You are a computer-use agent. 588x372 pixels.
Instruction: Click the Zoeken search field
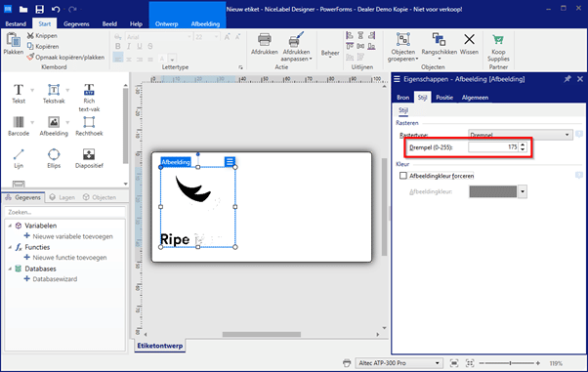pos(64,212)
